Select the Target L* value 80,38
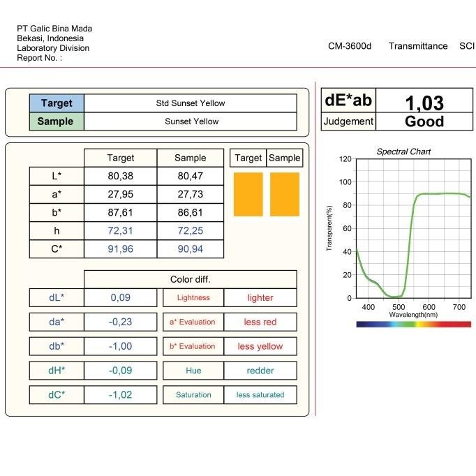Viewport: 476px width, 476px height. coord(120,177)
